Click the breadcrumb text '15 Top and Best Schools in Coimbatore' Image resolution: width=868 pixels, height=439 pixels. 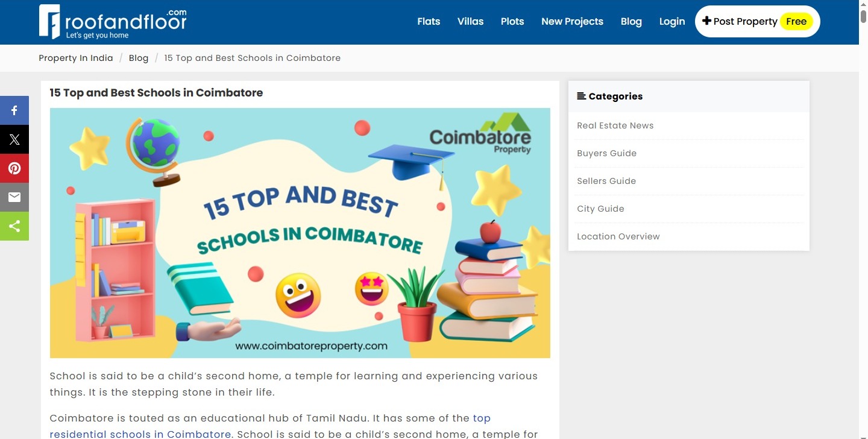click(253, 58)
